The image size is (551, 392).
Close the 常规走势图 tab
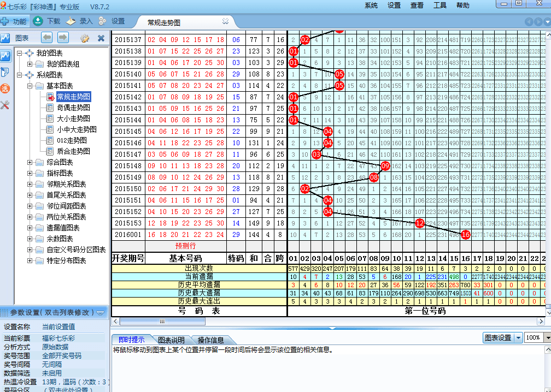click(225, 21)
